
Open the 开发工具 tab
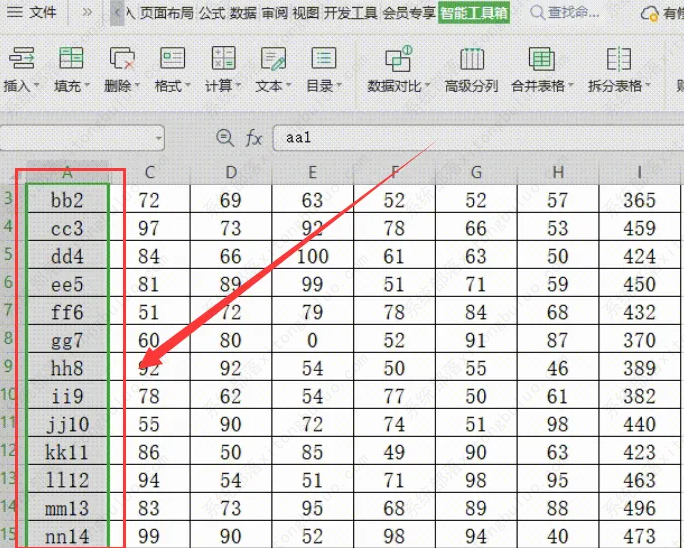[351, 13]
